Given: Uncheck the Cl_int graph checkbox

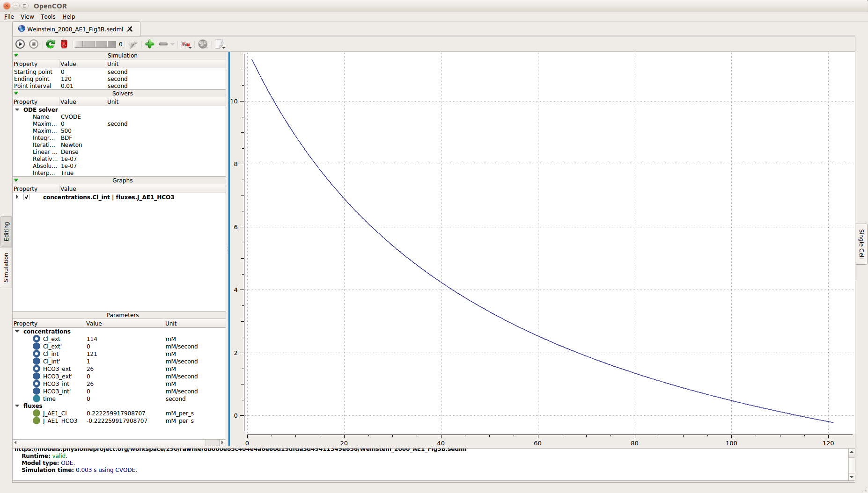Looking at the screenshot, I should pos(27,197).
